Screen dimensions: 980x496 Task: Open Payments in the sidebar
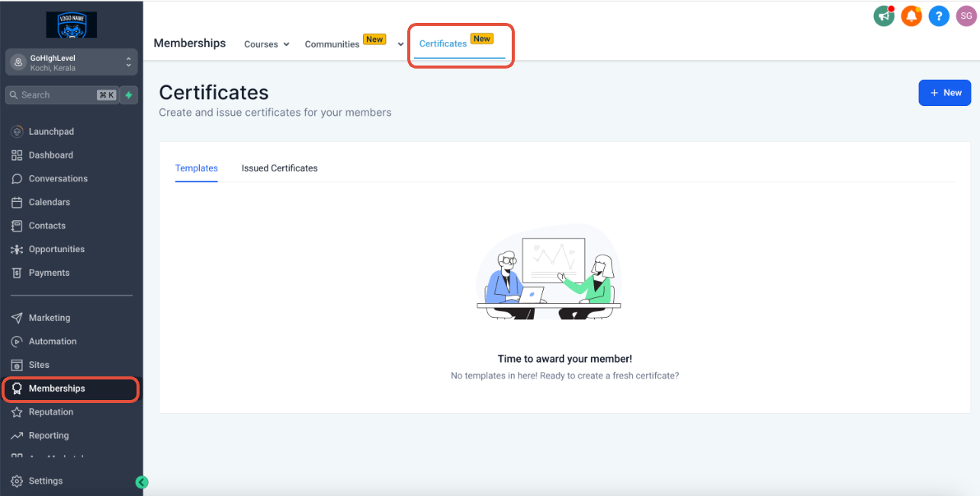[x=49, y=273]
